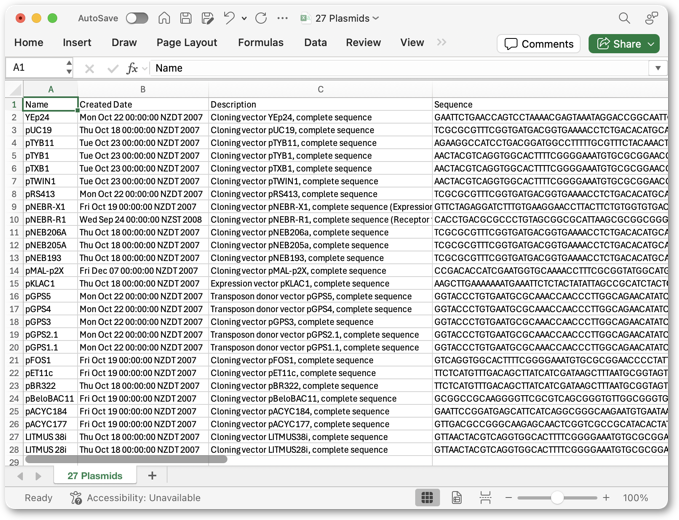Click the 100% zoom level
The height and width of the screenshot is (520, 679).
tap(635, 498)
